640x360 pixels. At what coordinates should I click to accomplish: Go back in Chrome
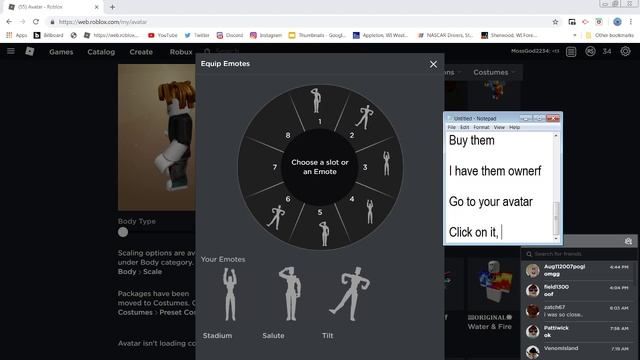coord(9,22)
